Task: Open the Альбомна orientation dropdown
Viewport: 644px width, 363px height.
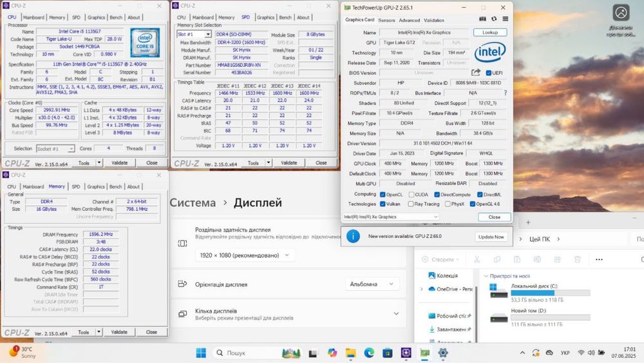Action: pos(372,284)
